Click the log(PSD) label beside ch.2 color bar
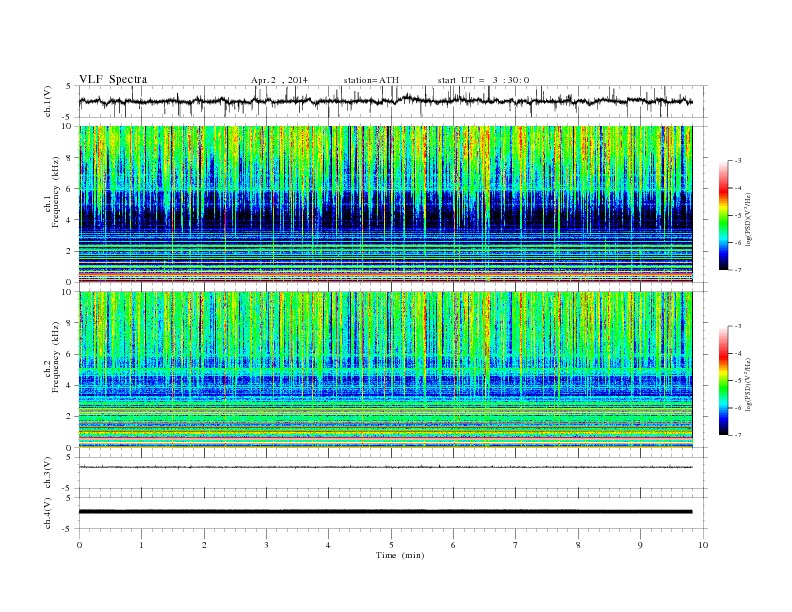This screenshot has height=612, width=792. [x=749, y=385]
